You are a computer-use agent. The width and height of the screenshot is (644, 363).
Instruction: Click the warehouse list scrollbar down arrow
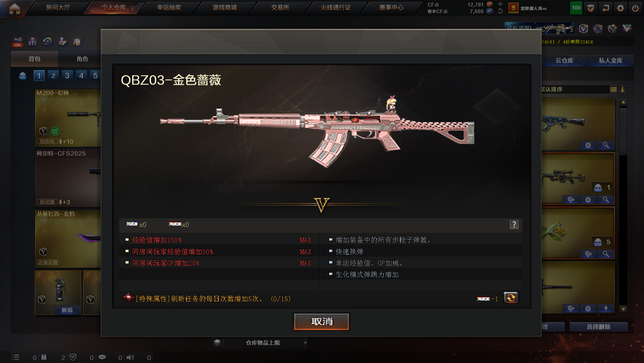(623, 309)
